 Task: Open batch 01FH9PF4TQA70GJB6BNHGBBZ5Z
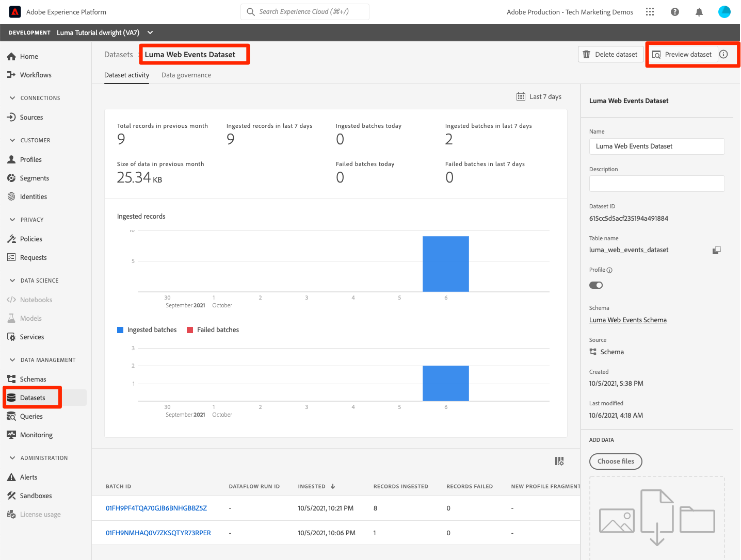[x=156, y=508]
